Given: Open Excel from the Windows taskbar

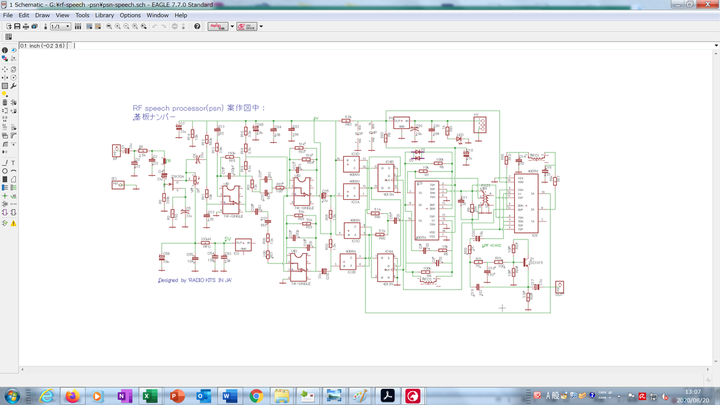Looking at the screenshot, I should [x=150, y=396].
